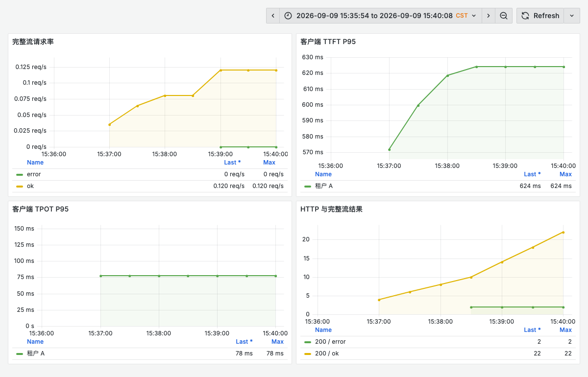Open the HTTP 与完整流结果 panel title
588x377 pixels.
coord(331,209)
